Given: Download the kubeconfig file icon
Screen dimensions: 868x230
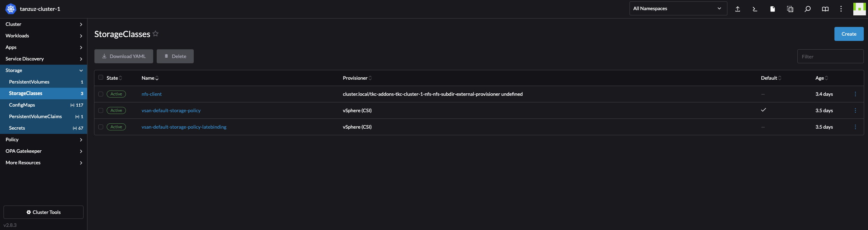Looking at the screenshot, I should (x=773, y=9).
